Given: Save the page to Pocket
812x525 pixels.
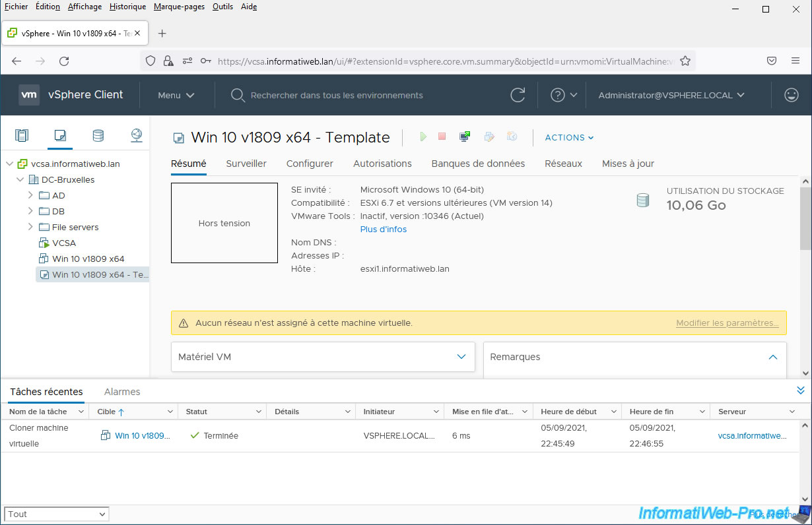Looking at the screenshot, I should click(772, 61).
